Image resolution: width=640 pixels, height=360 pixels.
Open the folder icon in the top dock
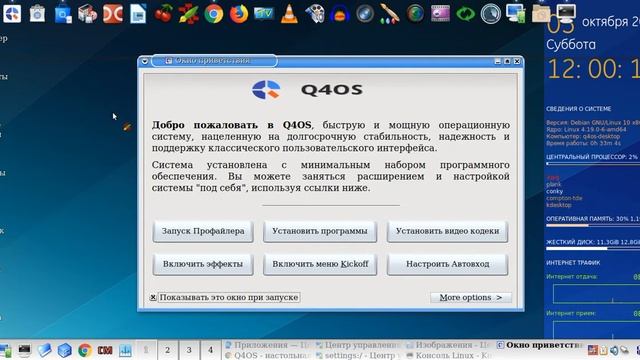pyautogui.click(x=541, y=13)
